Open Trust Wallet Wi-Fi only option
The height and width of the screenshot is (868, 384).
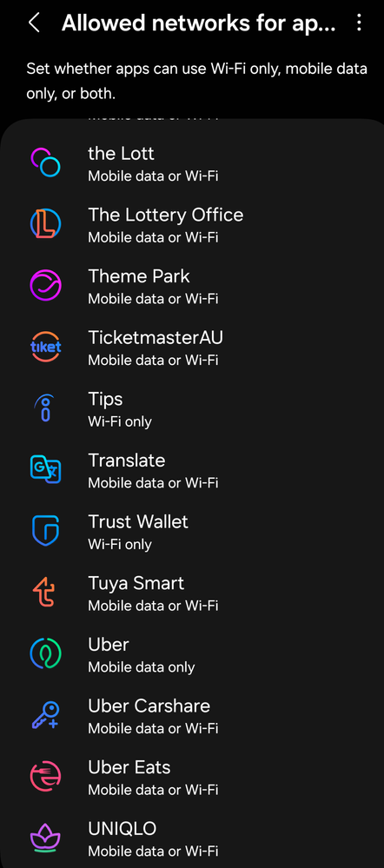coord(192,532)
